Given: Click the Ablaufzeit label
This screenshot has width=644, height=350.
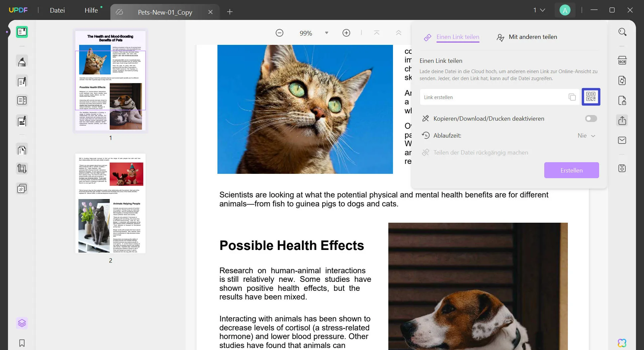Looking at the screenshot, I should [x=447, y=136].
